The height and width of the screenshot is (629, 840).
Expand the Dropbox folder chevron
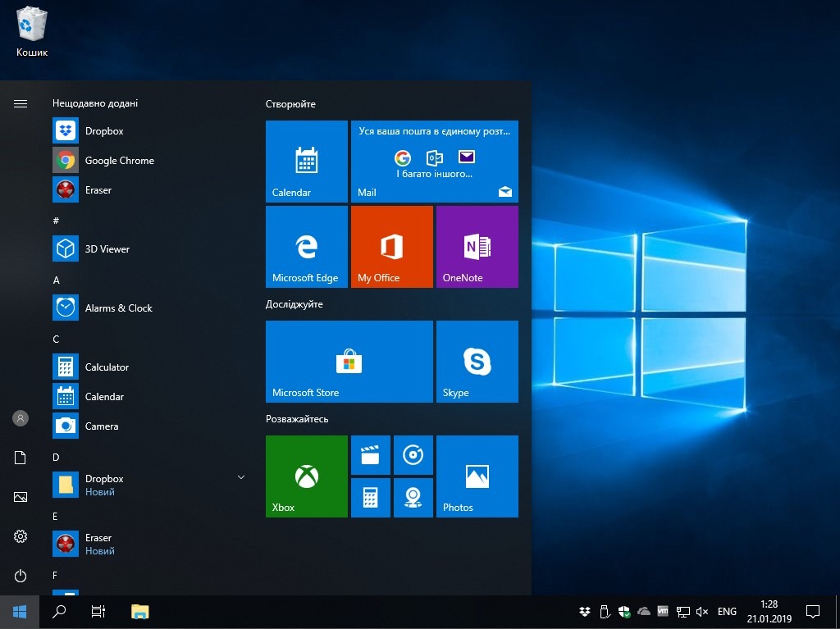[x=241, y=476]
